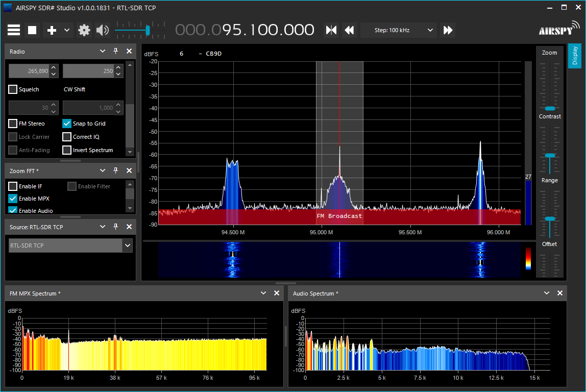The width and height of the screenshot is (586, 392).
Task: Click the FM Broadcast band label
Action: (339, 215)
